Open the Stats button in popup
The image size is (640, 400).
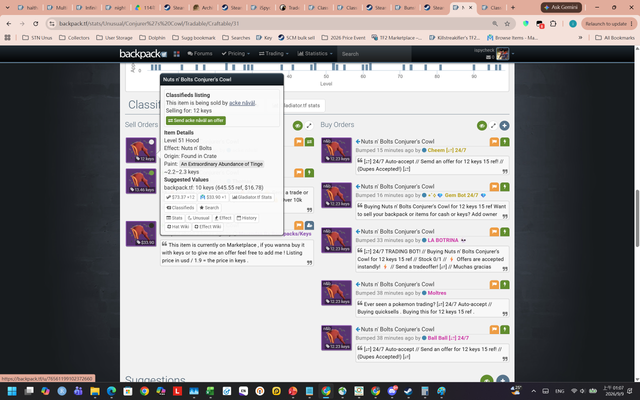click(174, 218)
